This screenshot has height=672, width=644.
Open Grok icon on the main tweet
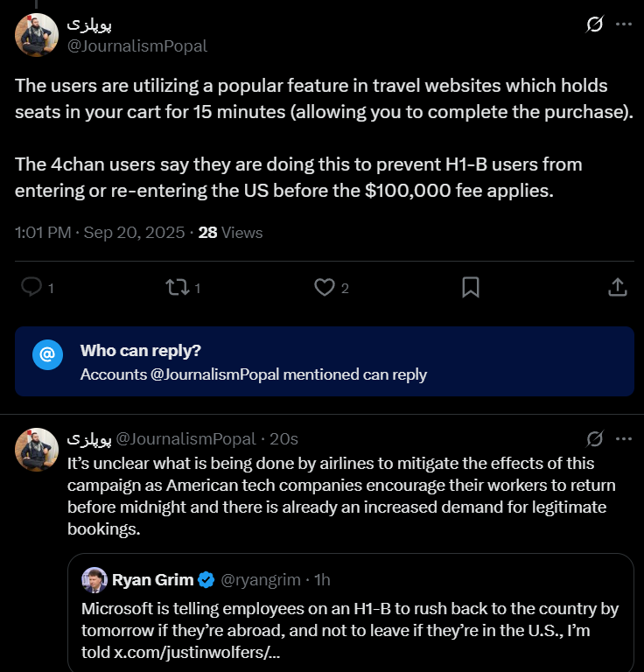point(594,24)
